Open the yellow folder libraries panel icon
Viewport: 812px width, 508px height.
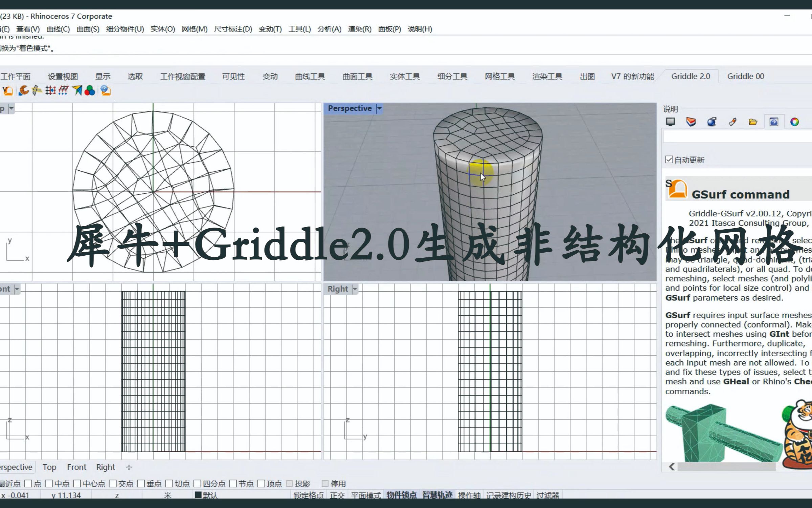[x=753, y=122]
